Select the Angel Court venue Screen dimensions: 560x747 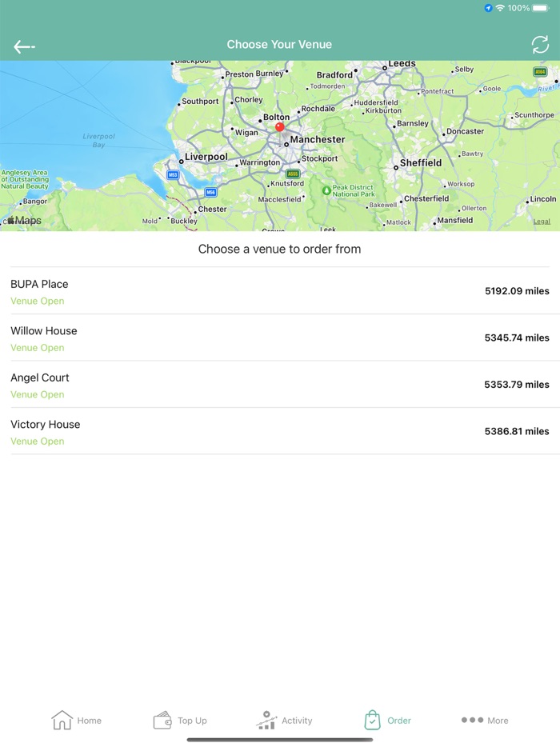[280, 385]
